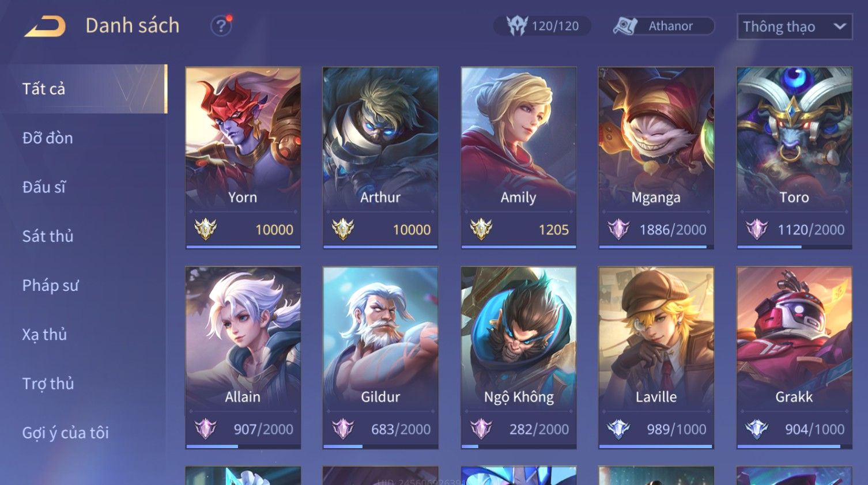
Task: Tap Laville's blue mastery badge icon
Action: click(x=618, y=429)
